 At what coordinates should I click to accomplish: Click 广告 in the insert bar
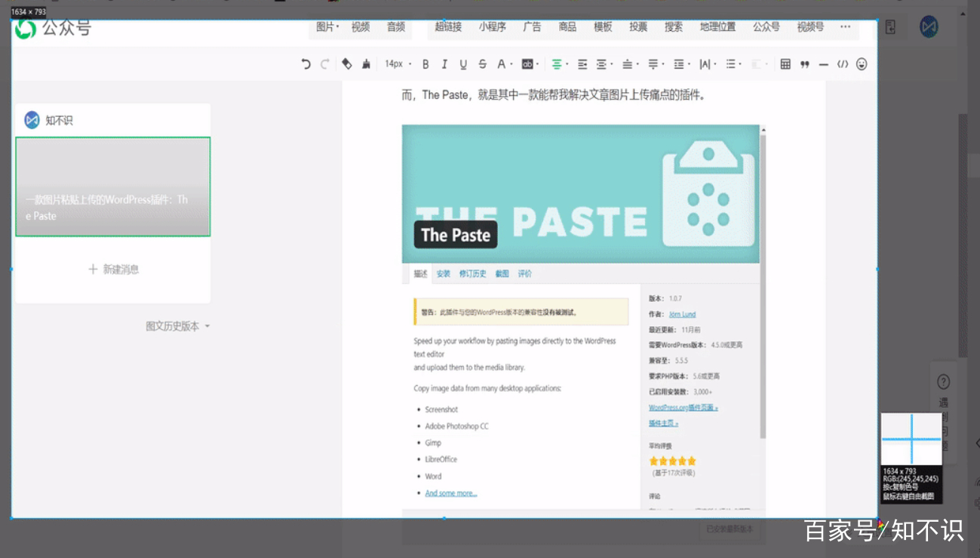(532, 27)
